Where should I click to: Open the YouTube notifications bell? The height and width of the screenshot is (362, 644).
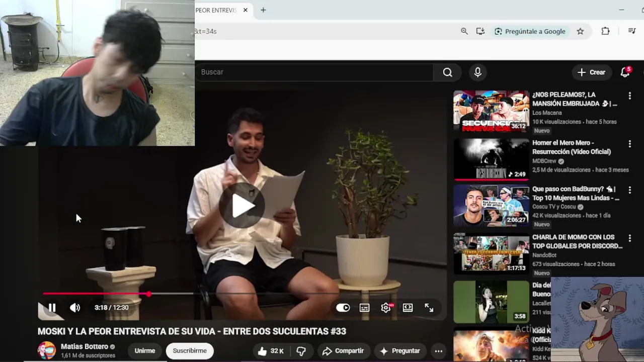pyautogui.click(x=625, y=72)
